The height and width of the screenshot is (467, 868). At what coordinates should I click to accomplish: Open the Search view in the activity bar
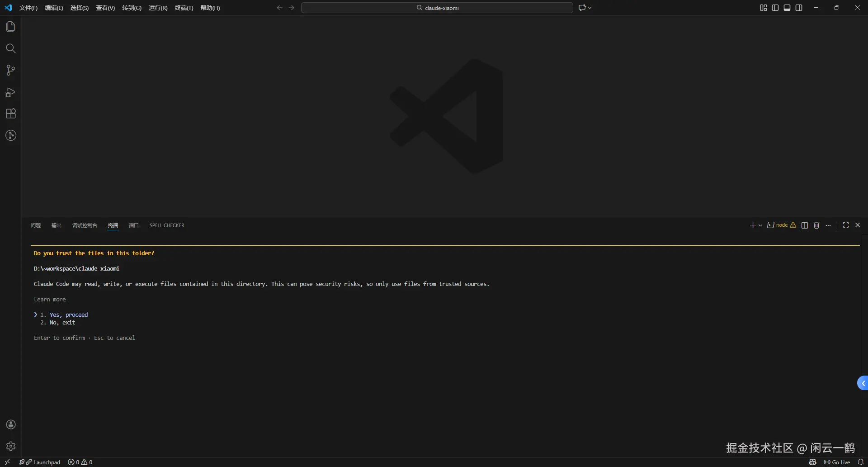tap(11, 48)
